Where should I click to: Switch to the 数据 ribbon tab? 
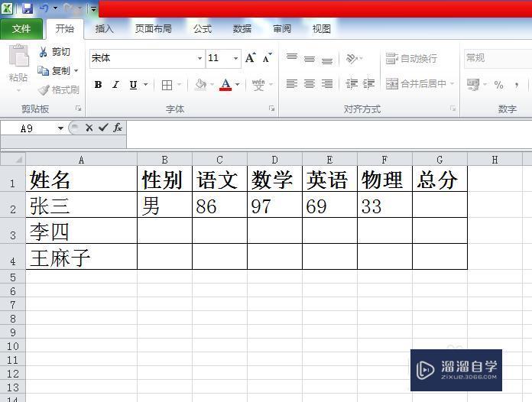(242, 29)
